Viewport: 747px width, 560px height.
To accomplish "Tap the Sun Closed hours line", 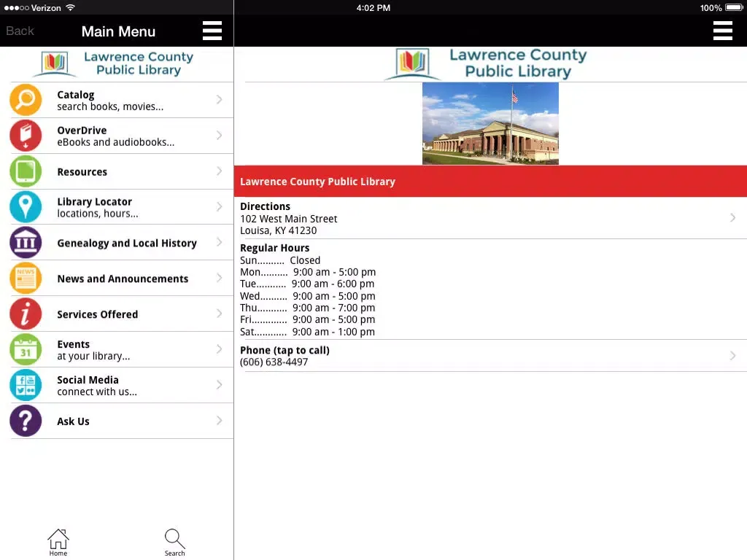I will coord(280,260).
